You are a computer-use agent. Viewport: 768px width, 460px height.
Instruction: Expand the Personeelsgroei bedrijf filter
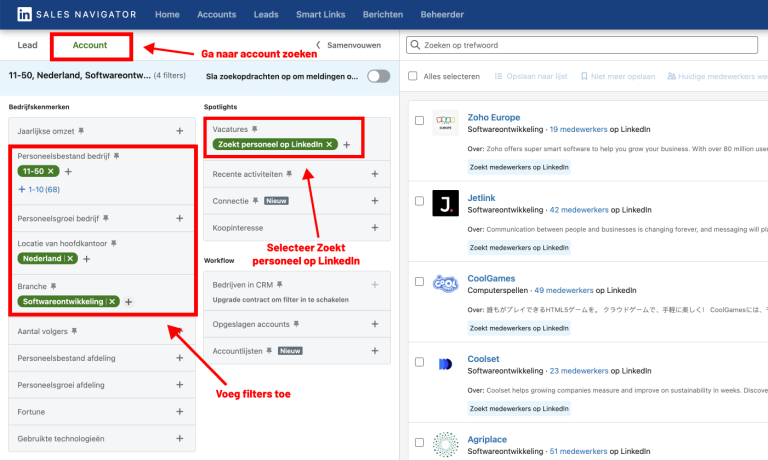pos(180,218)
